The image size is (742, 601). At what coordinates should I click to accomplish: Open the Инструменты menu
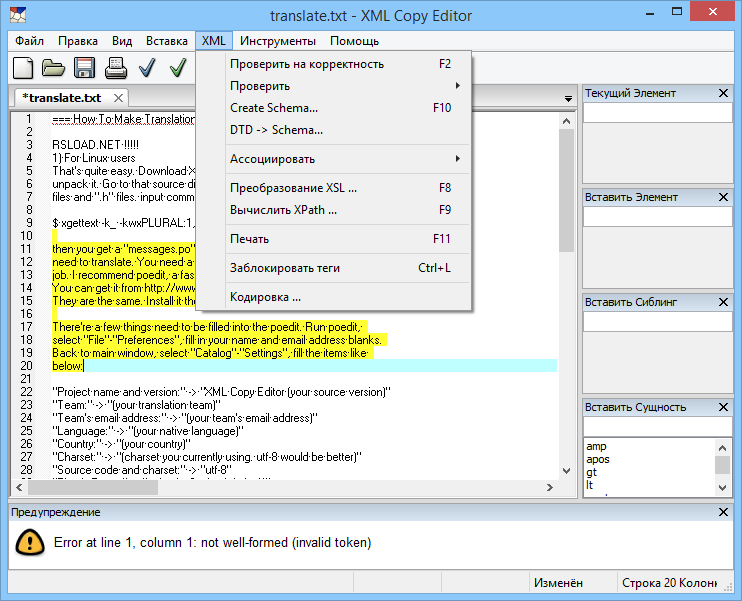point(277,41)
